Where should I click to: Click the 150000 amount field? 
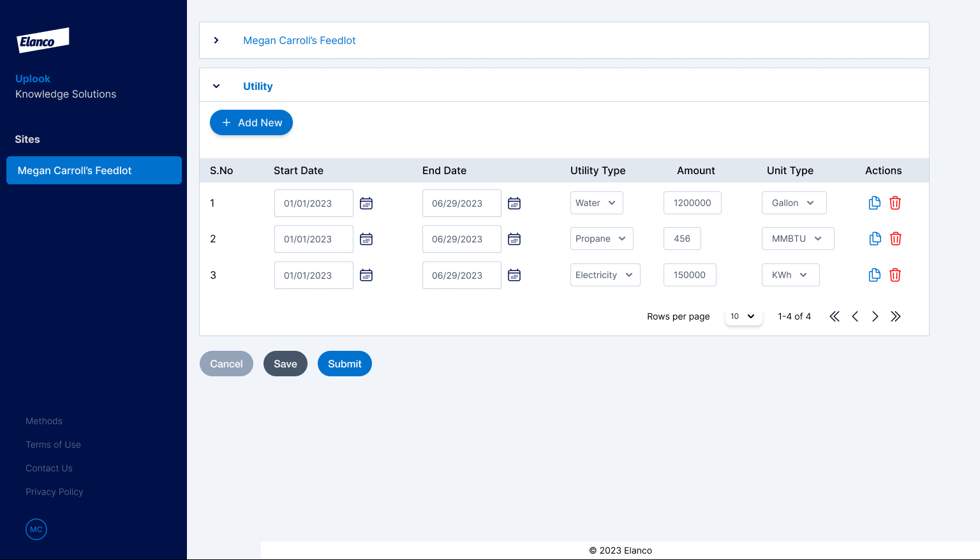690,275
